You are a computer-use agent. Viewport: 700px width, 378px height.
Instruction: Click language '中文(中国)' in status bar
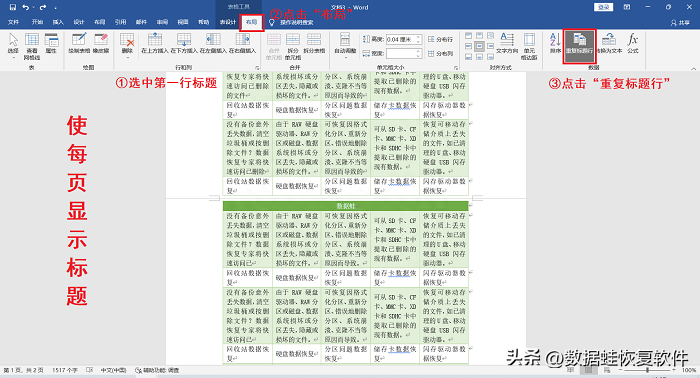tap(113, 370)
